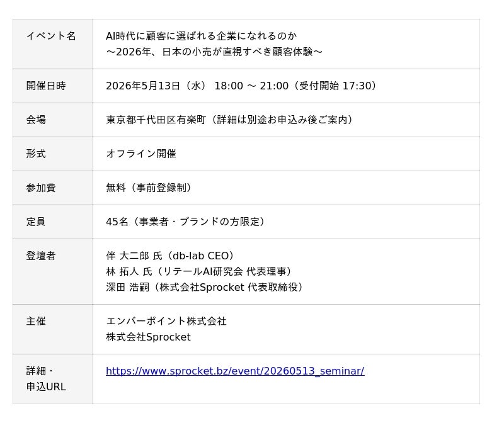Viewport: 504px width, 423px height.
Task: Click the イベント名 header cell
Action: tap(51, 36)
